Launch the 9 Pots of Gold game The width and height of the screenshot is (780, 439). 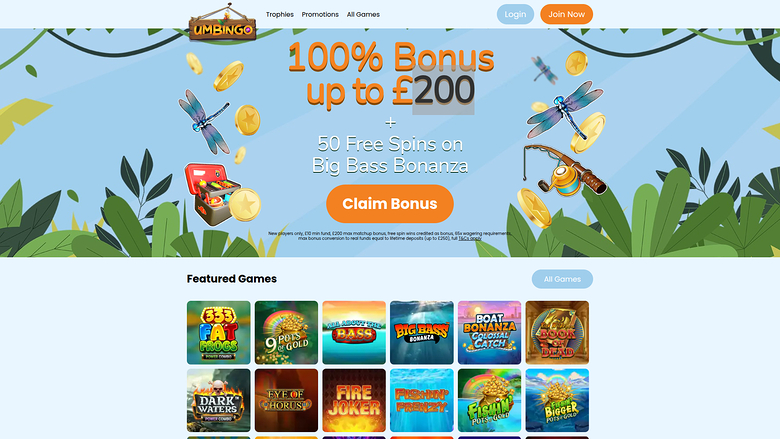pyautogui.click(x=287, y=333)
